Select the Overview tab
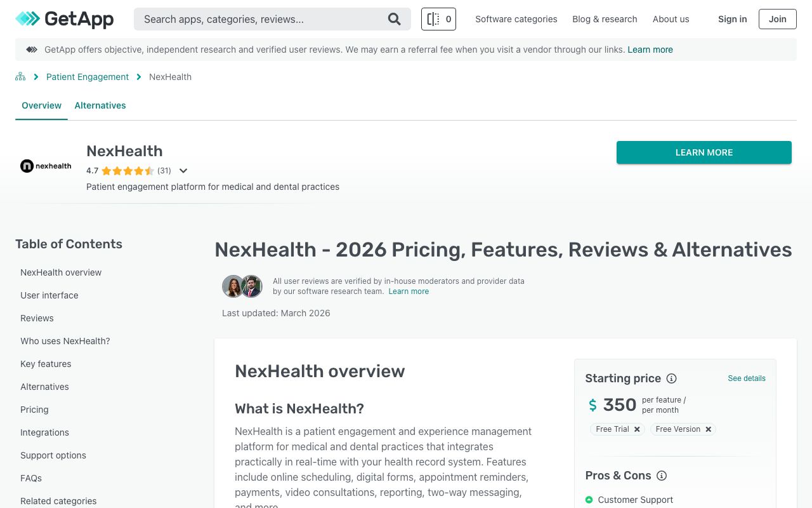Image resolution: width=812 pixels, height=508 pixels. click(x=41, y=105)
